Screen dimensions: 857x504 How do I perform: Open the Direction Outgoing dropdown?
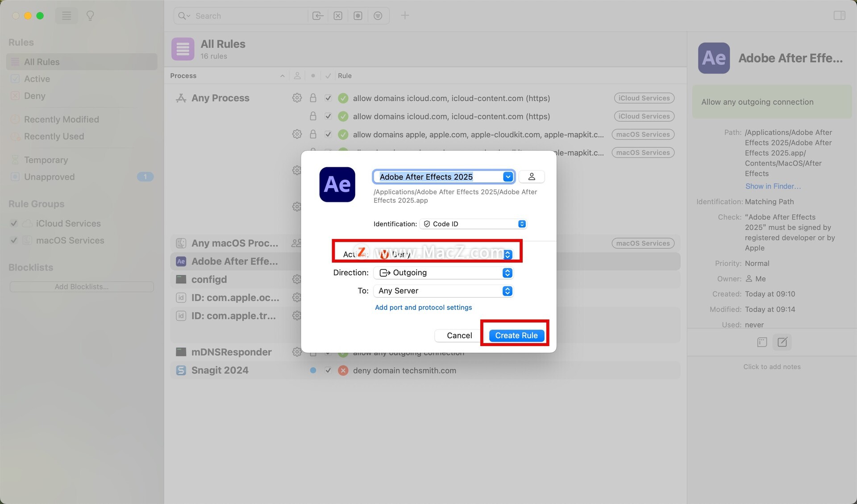pos(443,273)
